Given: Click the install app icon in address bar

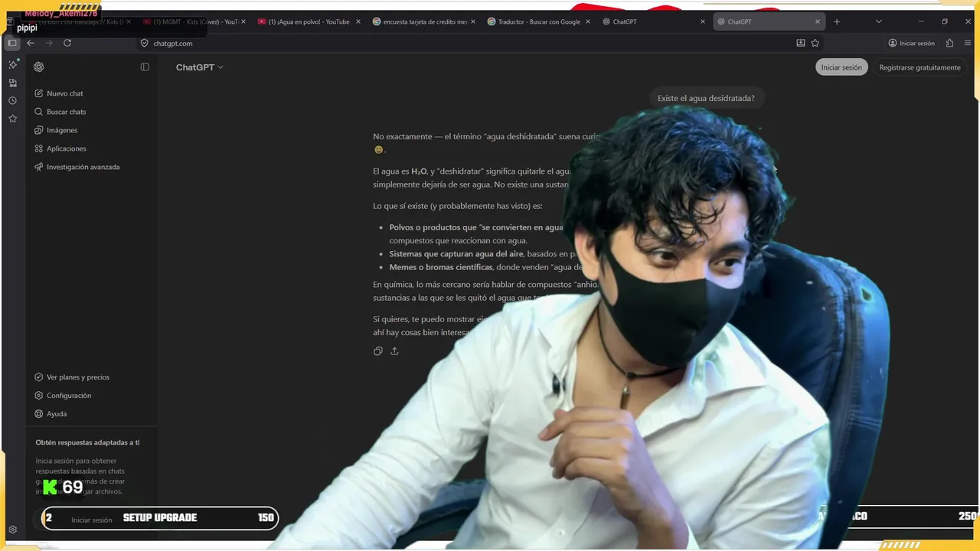Looking at the screenshot, I should point(801,43).
